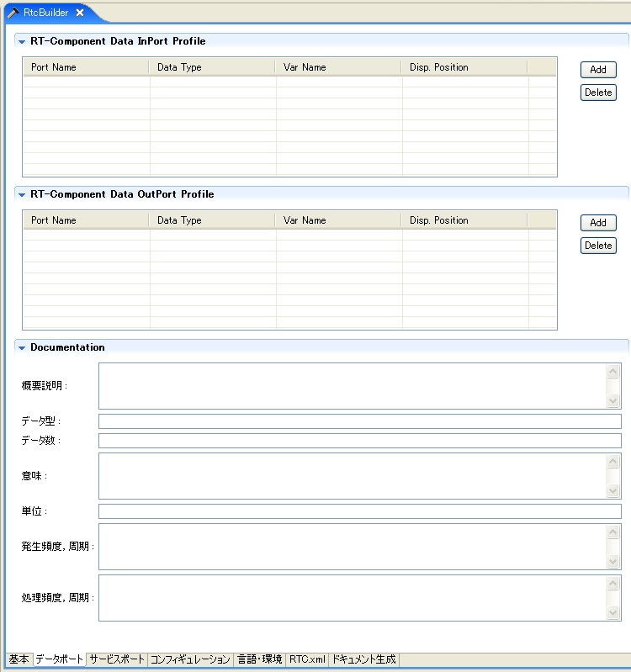Collapse the Data OutPort Profile section
Viewport: 631px width, 672px height.
click(22, 194)
